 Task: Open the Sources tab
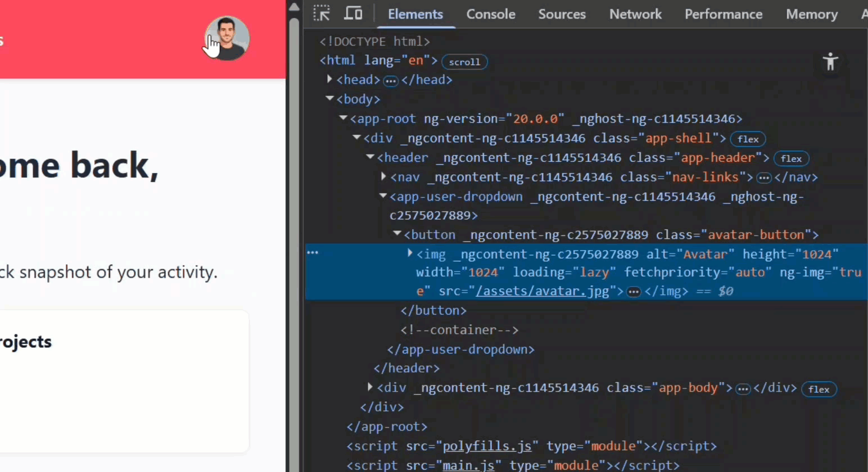click(x=562, y=14)
